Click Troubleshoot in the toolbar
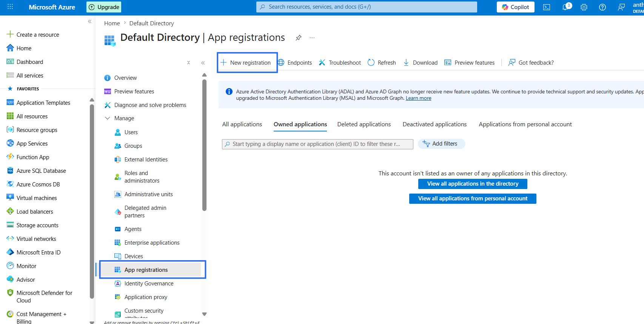This screenshot has height=324, width=644. coord(340,63)
